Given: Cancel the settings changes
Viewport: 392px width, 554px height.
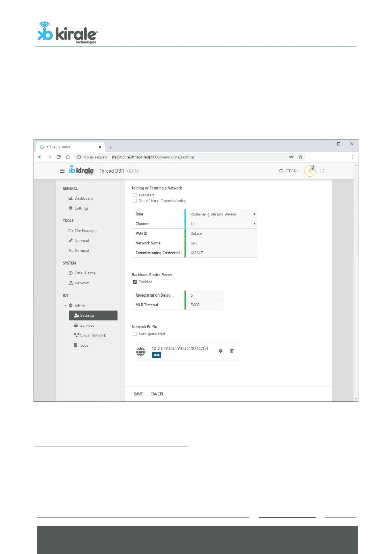Looking at the screenshot, I should coord(157,394).
